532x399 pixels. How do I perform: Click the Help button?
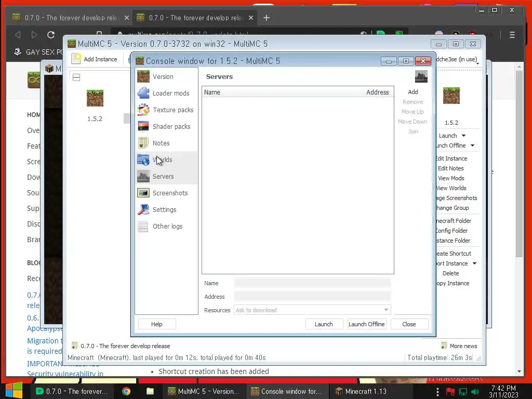click(157, 324)
